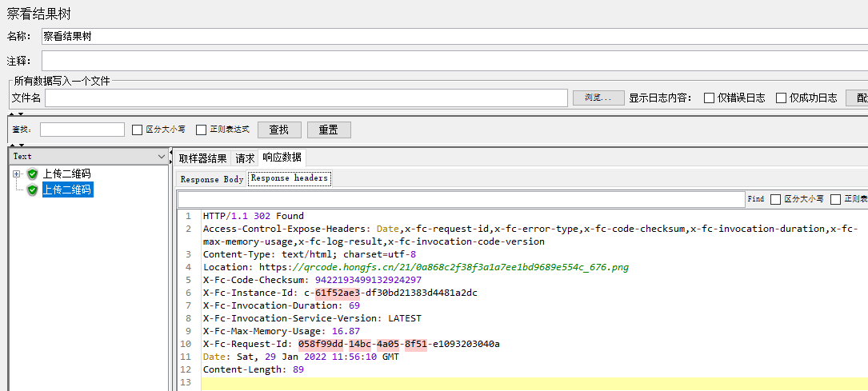Toggle 区分大小写 checkbox in top search bar
Image resolution: width=868 pixels, height=391 pixels.
pos(138,130)
